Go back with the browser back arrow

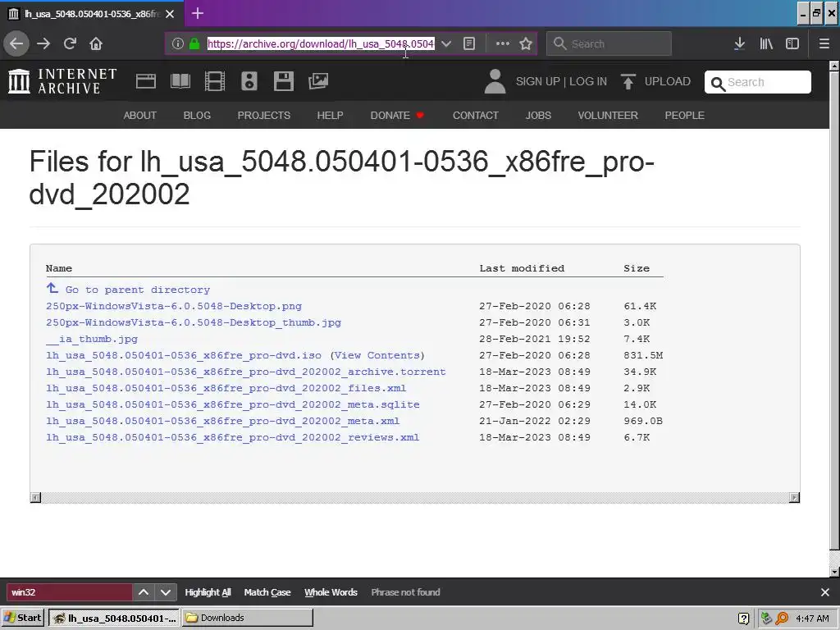[16, 43]
